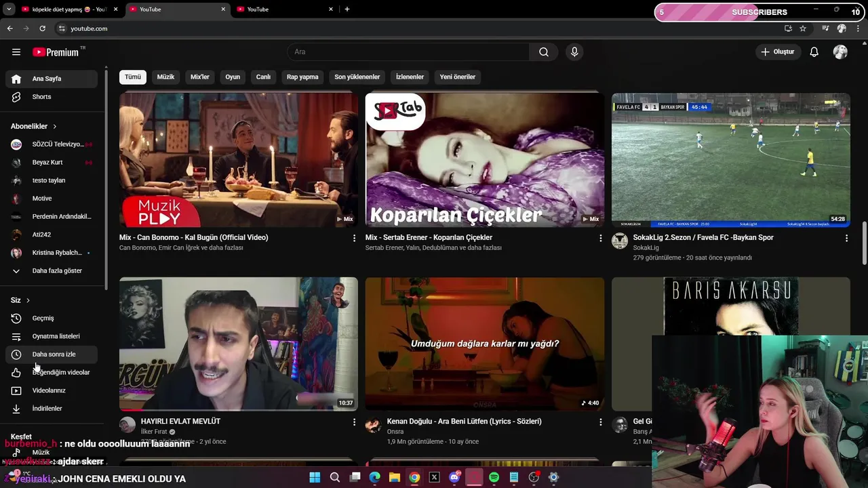Select the Müzik filter chip
Screen dimensions: 868x488
165,77
